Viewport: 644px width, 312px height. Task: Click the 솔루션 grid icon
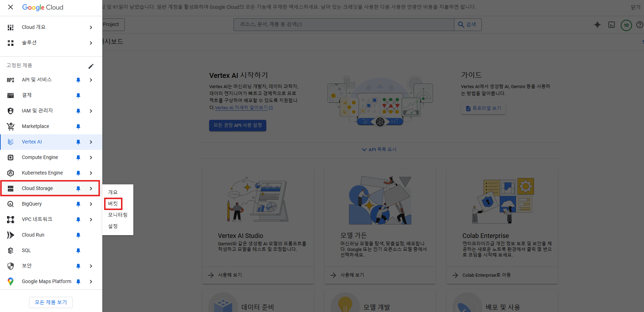pos(11,43)
